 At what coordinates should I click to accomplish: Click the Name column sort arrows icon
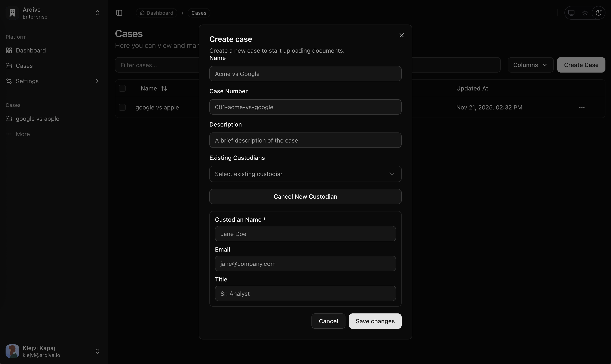tap(164, 88)
